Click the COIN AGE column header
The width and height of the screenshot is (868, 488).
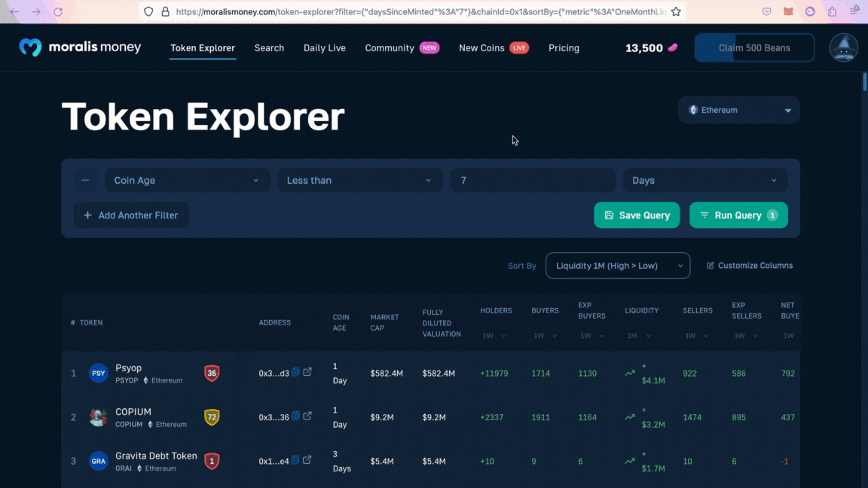341,322
